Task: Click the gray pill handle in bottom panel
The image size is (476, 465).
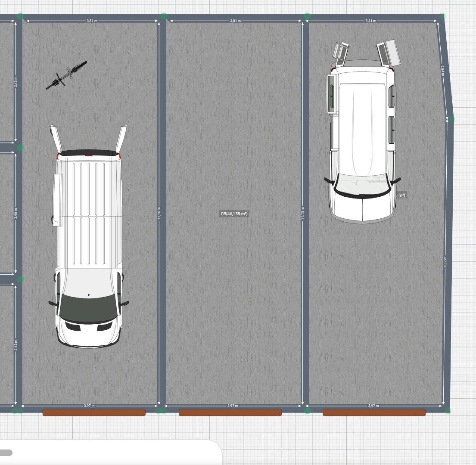Action: [6, 453]
